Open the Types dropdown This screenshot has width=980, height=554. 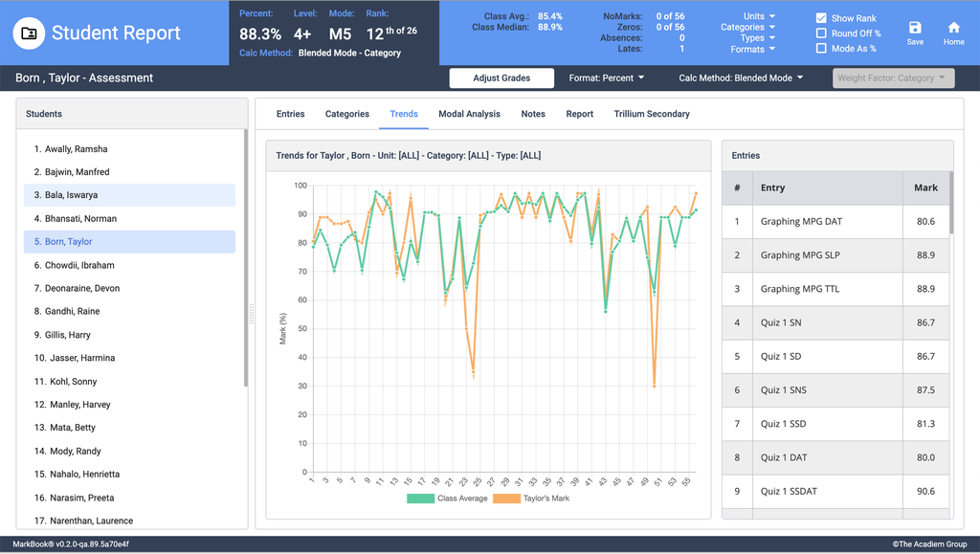coord(758,37)
